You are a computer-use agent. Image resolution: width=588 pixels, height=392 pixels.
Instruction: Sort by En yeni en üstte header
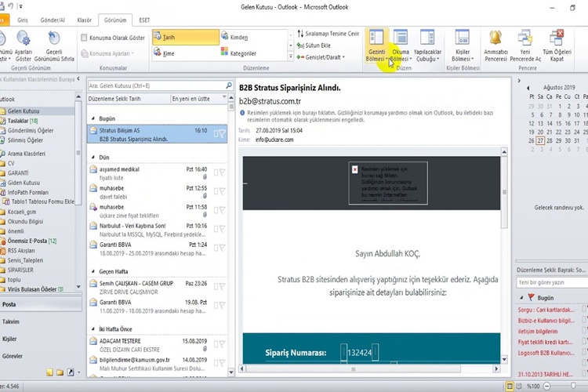tap(199, 99)
